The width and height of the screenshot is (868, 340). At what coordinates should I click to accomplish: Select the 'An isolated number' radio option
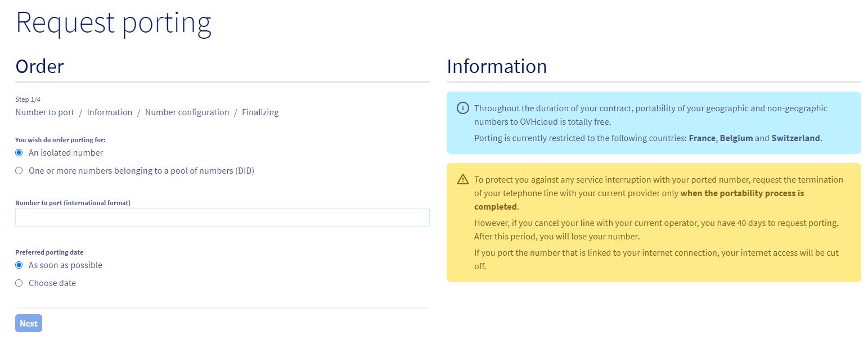(19, 153)
